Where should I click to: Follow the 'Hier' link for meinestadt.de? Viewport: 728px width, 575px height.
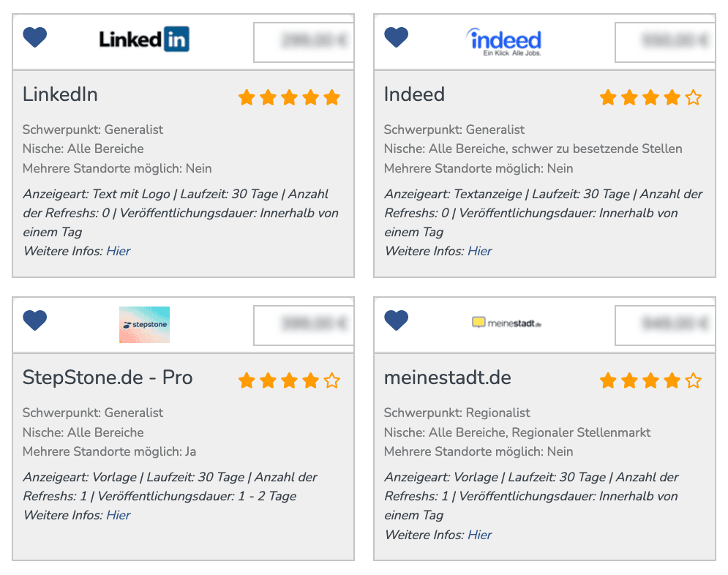(x=479, y=535)
